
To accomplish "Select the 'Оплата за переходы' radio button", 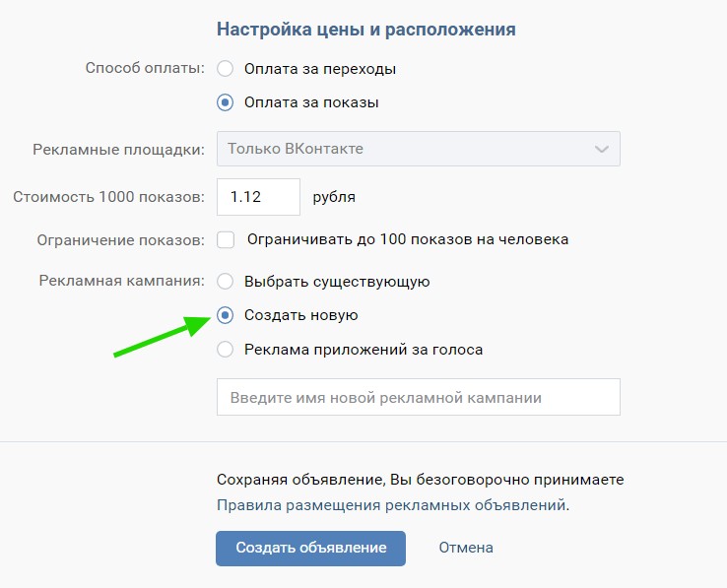I will [226, 69].
